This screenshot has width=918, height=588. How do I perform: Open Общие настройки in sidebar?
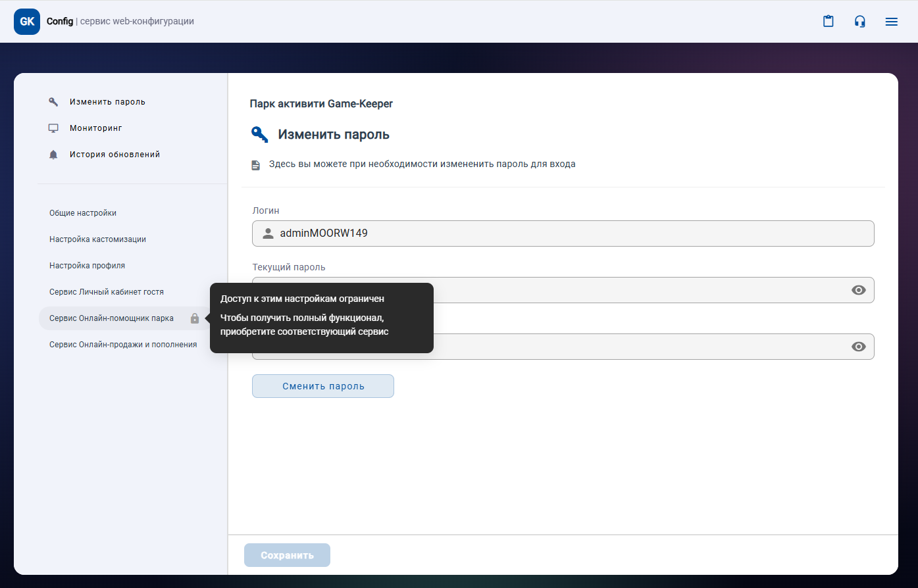coord(83,213)
